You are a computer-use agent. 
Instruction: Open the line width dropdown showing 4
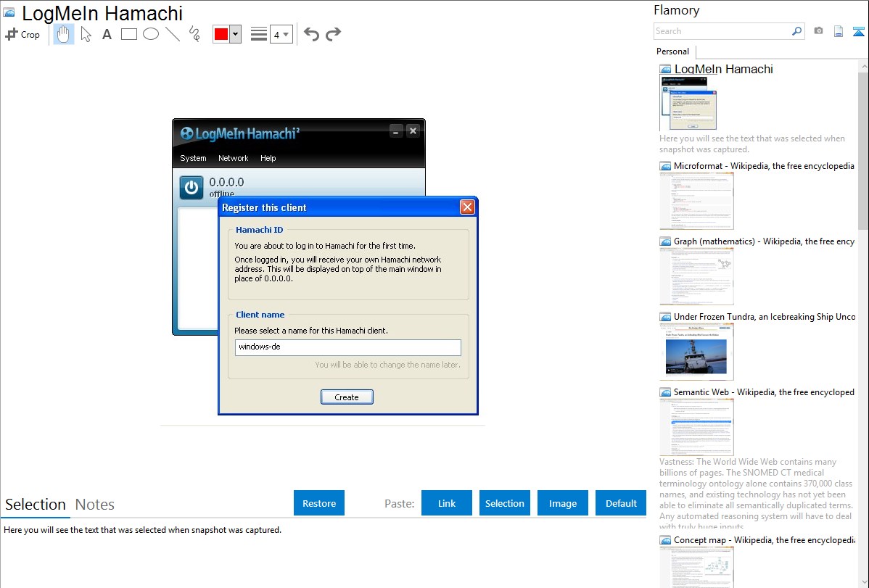[281, 34]
